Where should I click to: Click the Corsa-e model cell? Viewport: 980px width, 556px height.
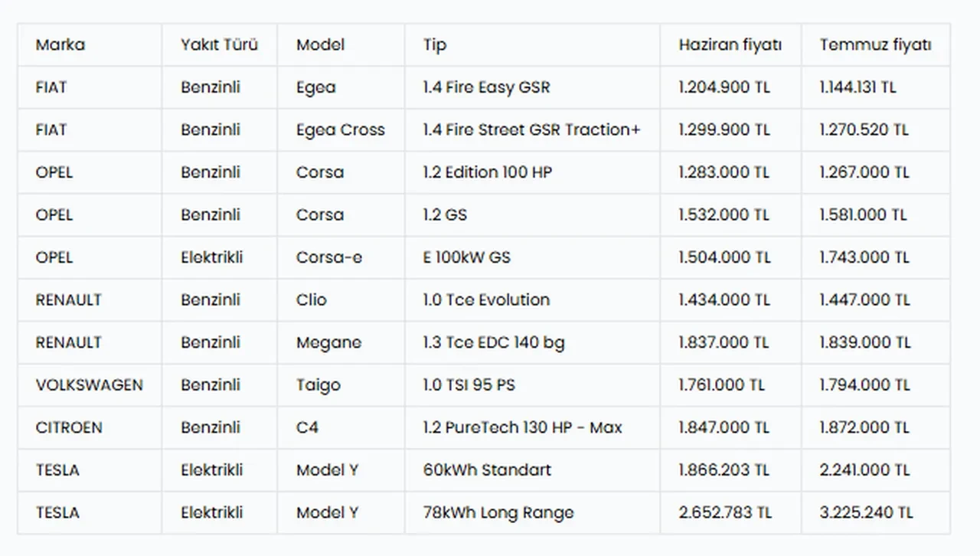[x=329, y=257]
